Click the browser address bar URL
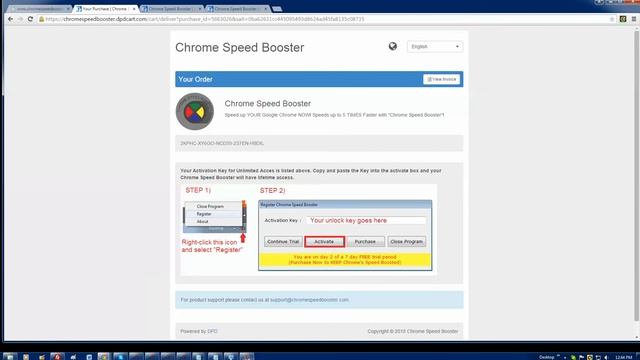The image size is (640, 360). click(x=204, y=19)
